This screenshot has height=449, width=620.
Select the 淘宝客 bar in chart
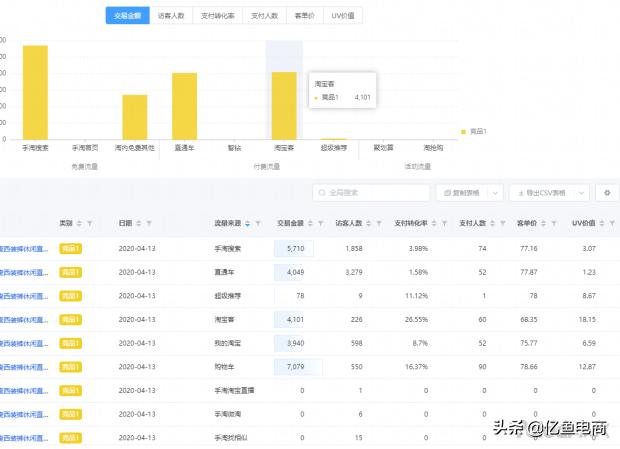coord(284,106)
